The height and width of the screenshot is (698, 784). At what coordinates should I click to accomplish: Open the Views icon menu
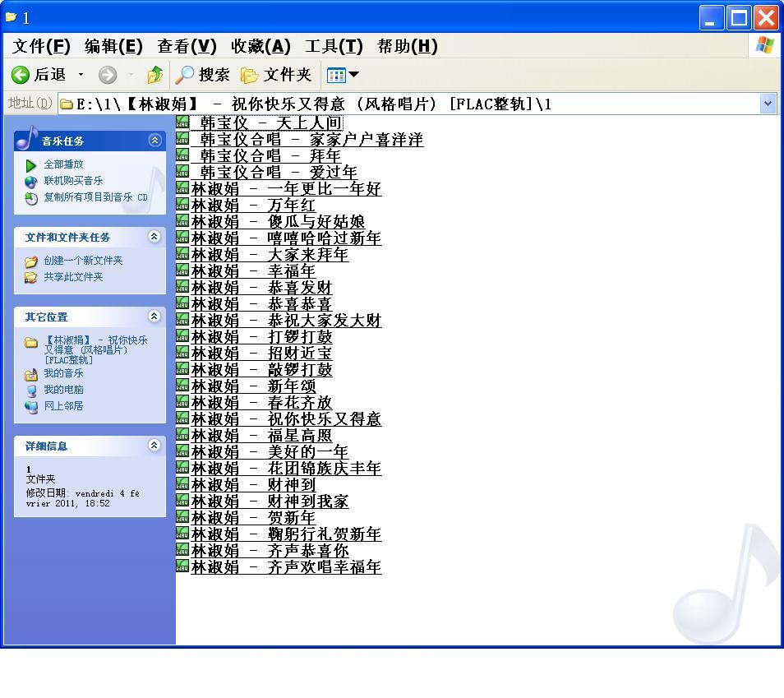(x=343, y=75)
